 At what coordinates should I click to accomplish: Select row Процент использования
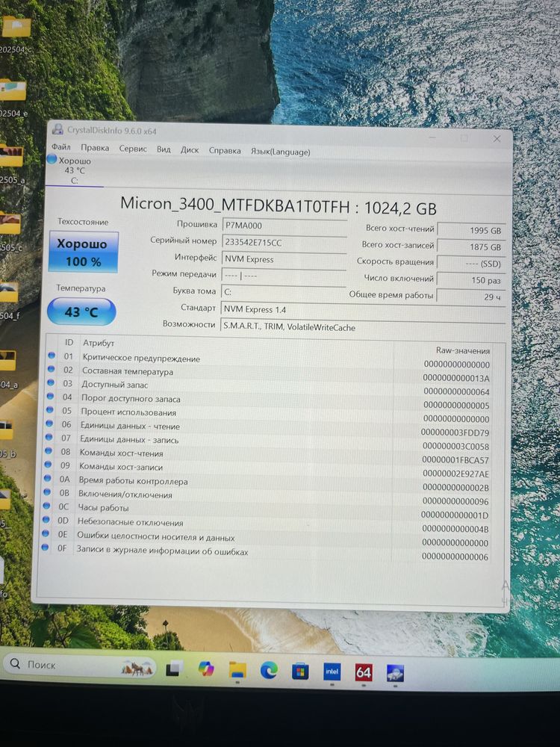pyautogui.click(x=268, y=415)
